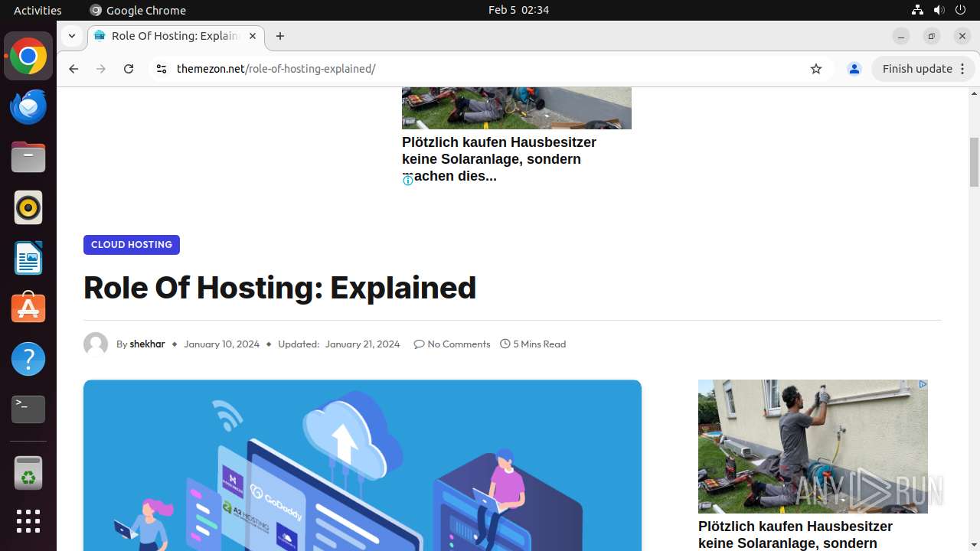
Task: Open the No Comments link
Action: (x=459, y=344)
